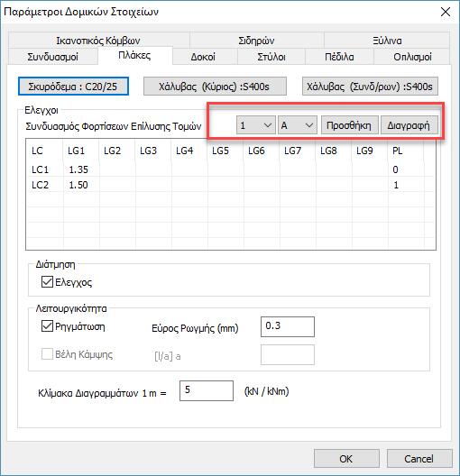Open the Ξύλινα tab
Image resolution: width=460 pixels, height=476 pixels.
tap(387, 41)
